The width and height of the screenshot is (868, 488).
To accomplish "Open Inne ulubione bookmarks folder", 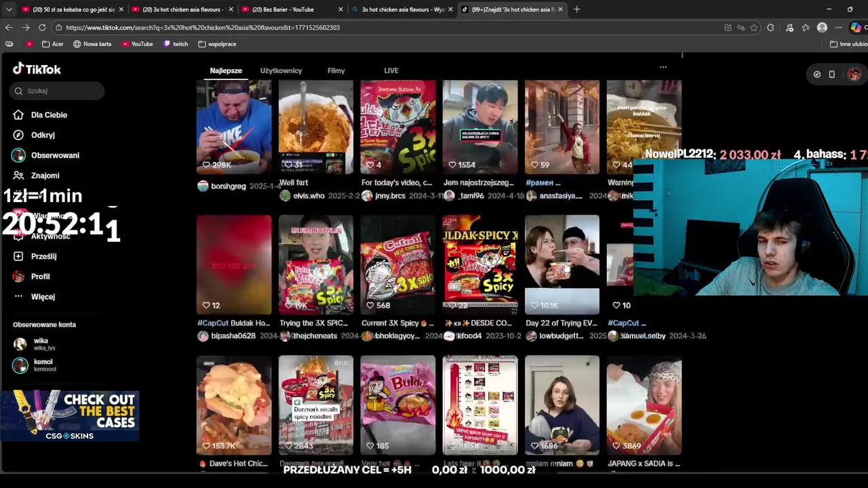I will (x=848, y=44).
